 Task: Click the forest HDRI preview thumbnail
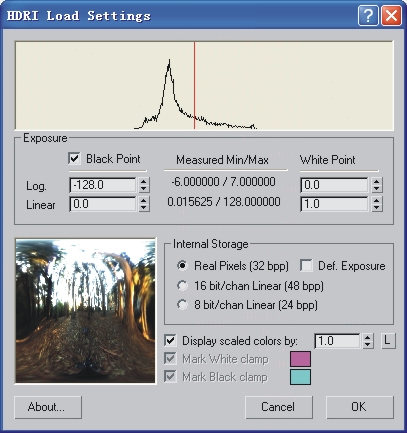[85, 311]
